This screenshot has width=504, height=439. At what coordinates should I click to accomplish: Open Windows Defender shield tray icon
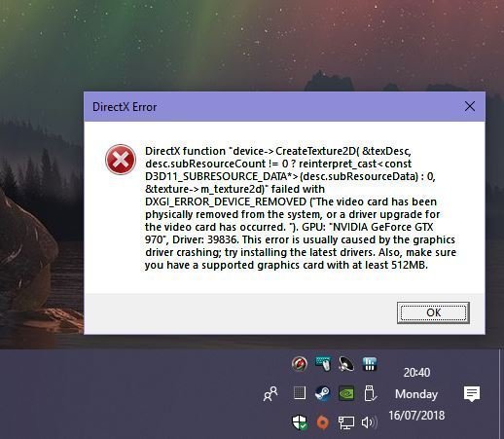click(300, 422)
